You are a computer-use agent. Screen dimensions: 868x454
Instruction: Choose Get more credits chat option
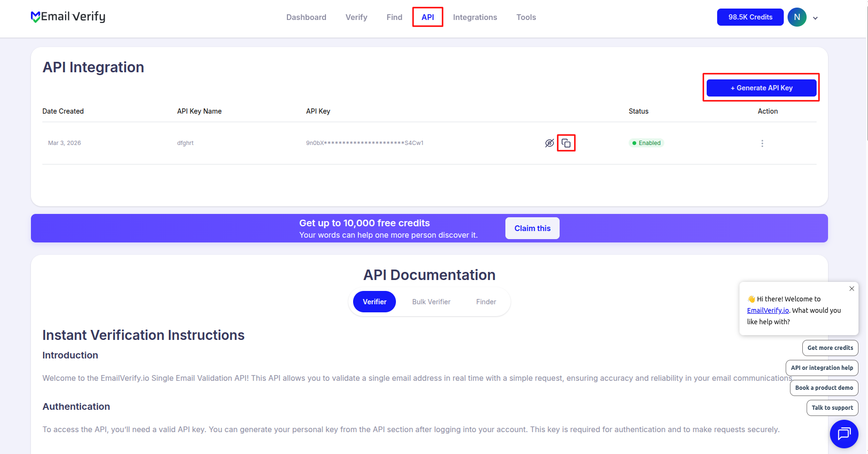point(830,348)
